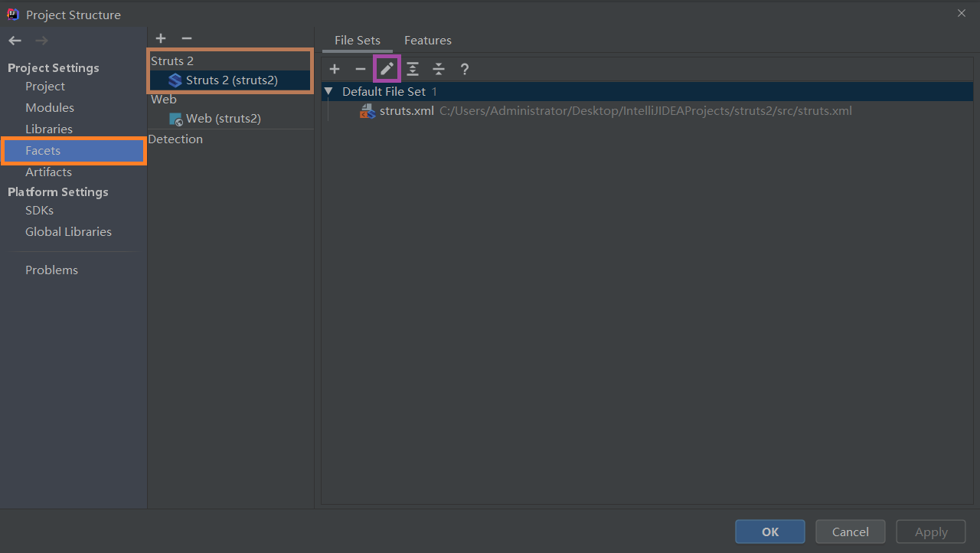Click the IntelliJ IDEA title bar icon
Screen dimensions: 980x553
(x=12, y=14)
